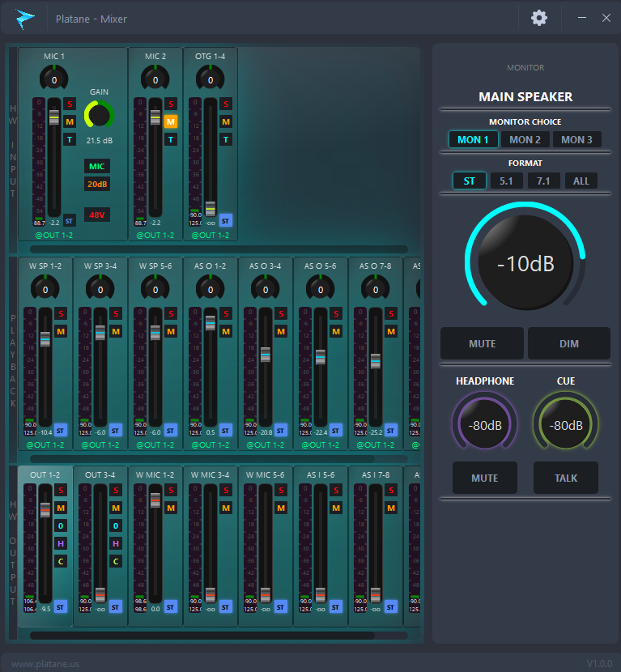Image resolution: width=621 pixels, height=672 pixels.
Task: Mute the OUT 1-2 output channel
Action: (61, 508)
